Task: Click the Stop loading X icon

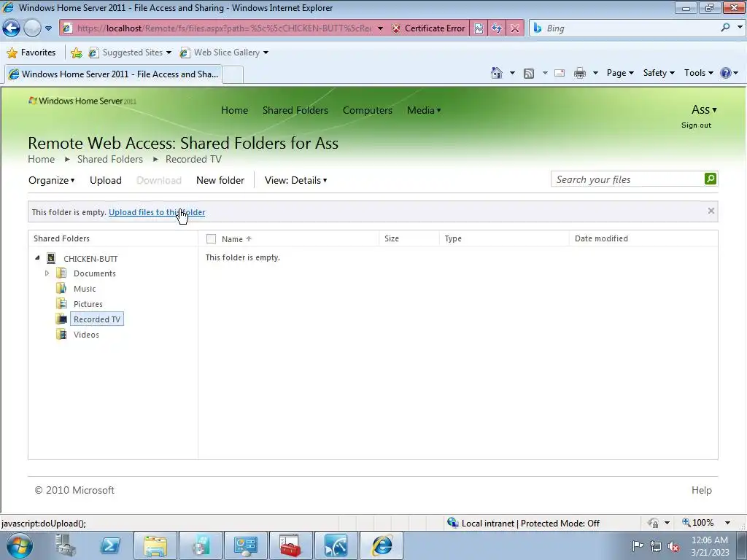Action: (515, 28)
